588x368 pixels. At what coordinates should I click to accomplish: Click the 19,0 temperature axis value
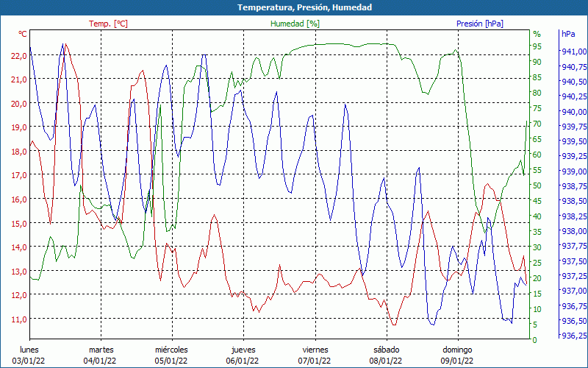click(19, 127)
